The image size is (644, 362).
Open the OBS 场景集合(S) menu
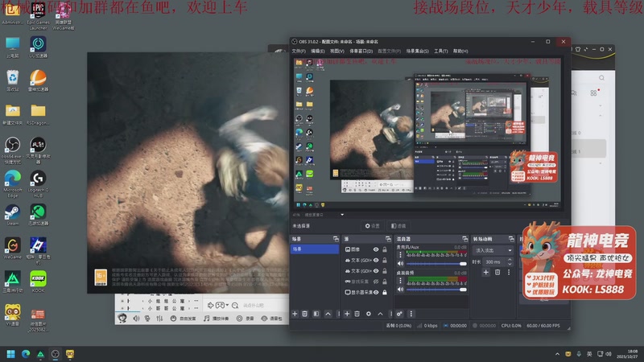click(x=417, y=51)
